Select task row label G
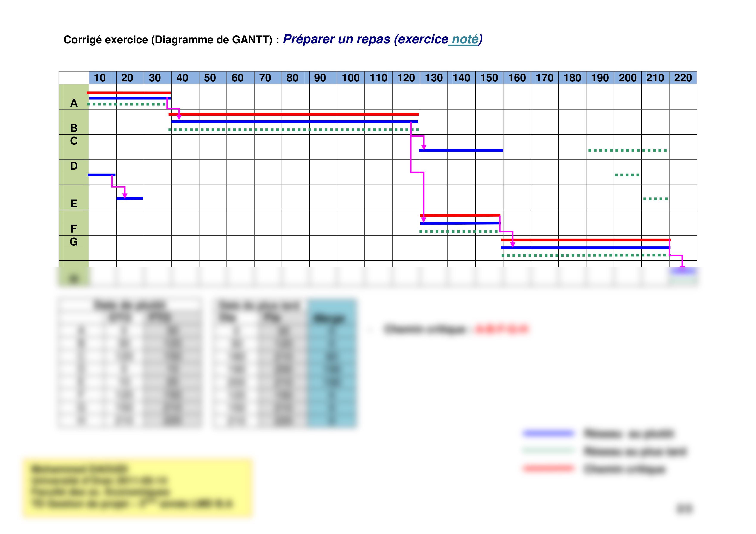This screenshot has height=534, width=756. coord(74,242)
